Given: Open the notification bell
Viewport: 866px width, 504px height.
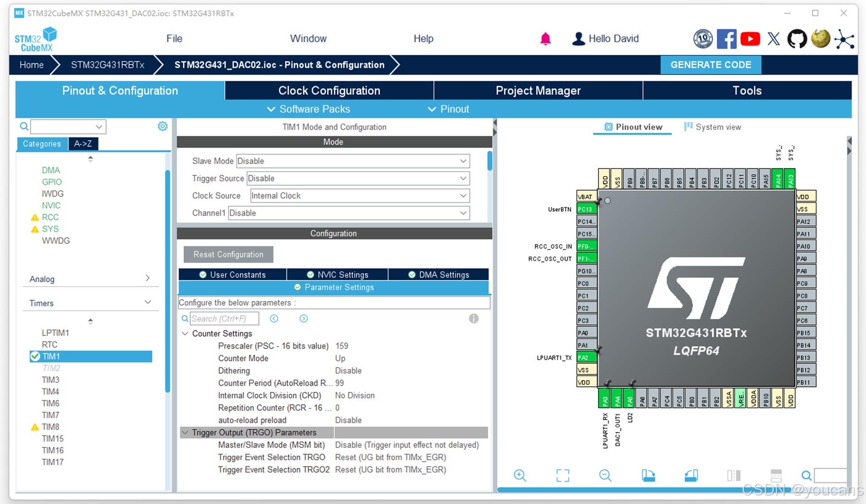Looking at the screenshot, I should 545,39.
